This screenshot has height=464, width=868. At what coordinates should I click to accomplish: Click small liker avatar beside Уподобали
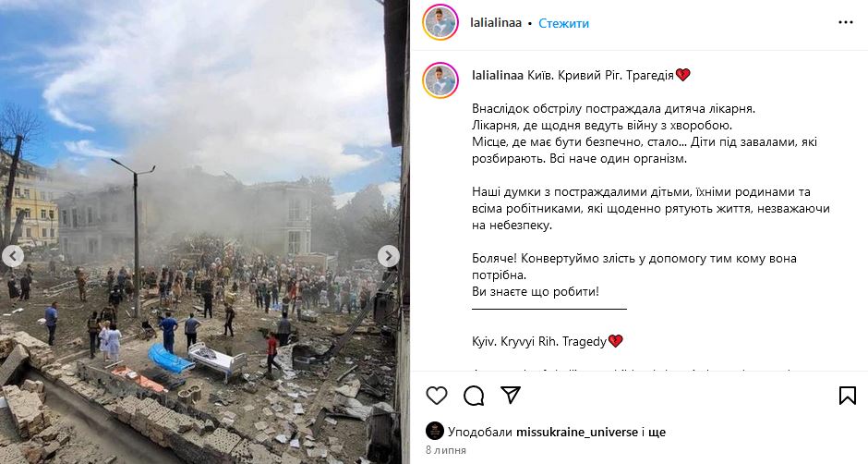coord(435,431)
